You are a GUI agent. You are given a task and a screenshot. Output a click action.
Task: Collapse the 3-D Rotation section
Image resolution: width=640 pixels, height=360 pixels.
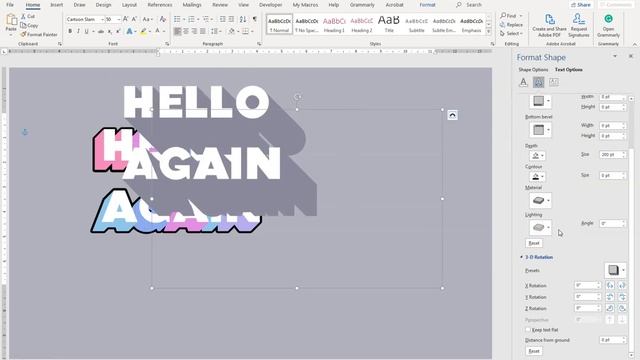(522, 257)
